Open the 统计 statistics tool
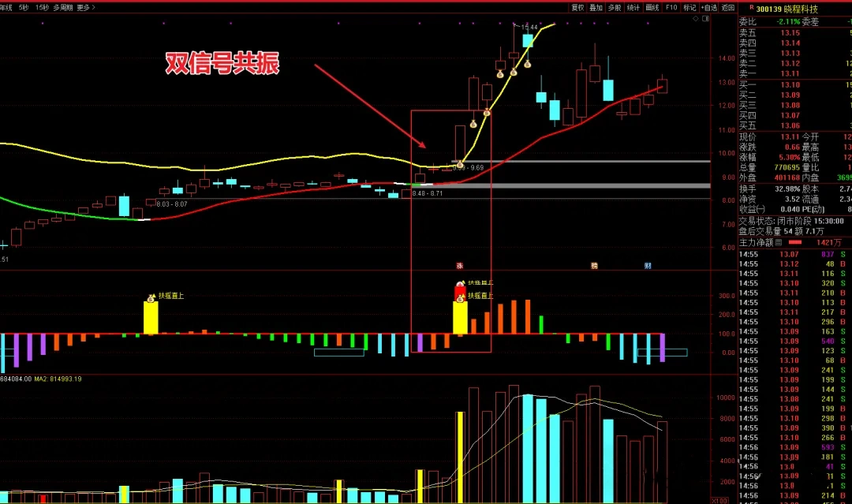The height and width of the screenshot is (504, 852). point(633,8)
